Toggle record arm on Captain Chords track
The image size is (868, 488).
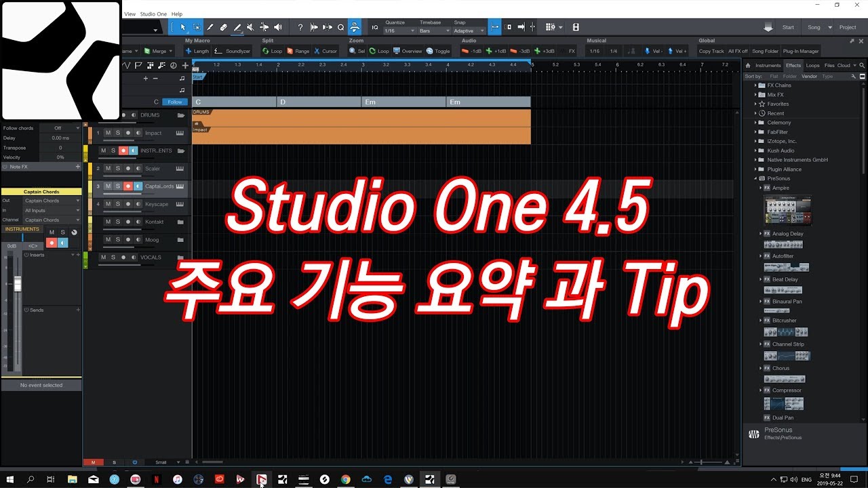pos(127,186)
